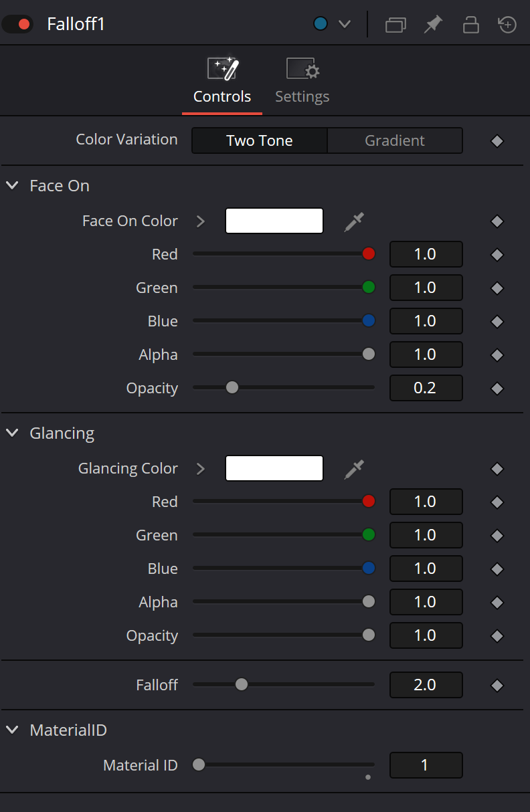Keyframe the Face On Alpha parameter
530x812 pixels.
point(497,355)
